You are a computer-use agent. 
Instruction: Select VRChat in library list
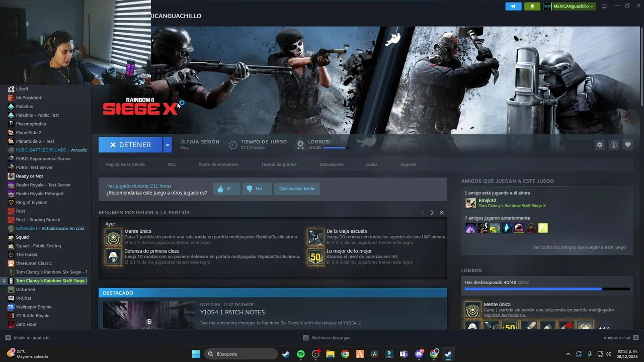(x=24, y=298)
